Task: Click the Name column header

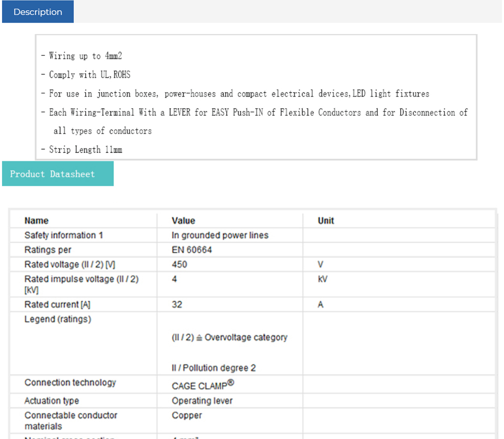Action: (36, 221)
